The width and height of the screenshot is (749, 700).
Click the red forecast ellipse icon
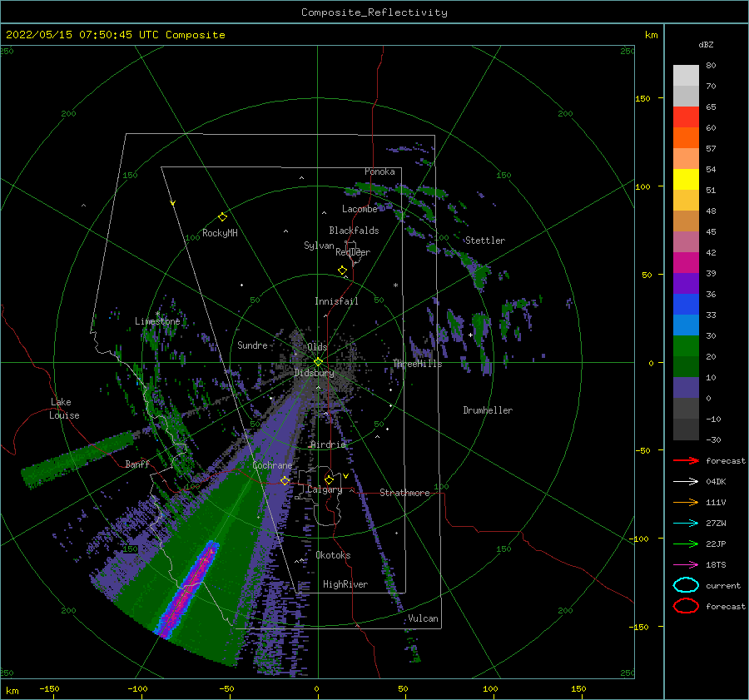click(x=686, y=606)
